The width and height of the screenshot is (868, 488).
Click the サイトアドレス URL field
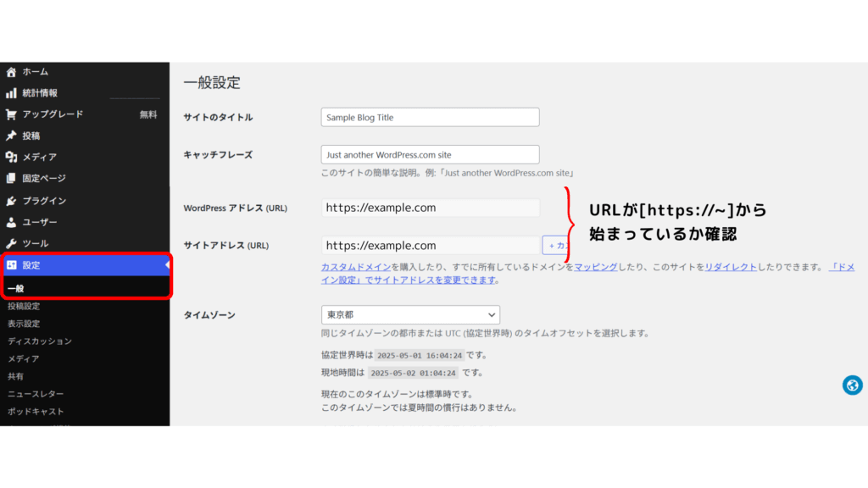tap(430, 245)
